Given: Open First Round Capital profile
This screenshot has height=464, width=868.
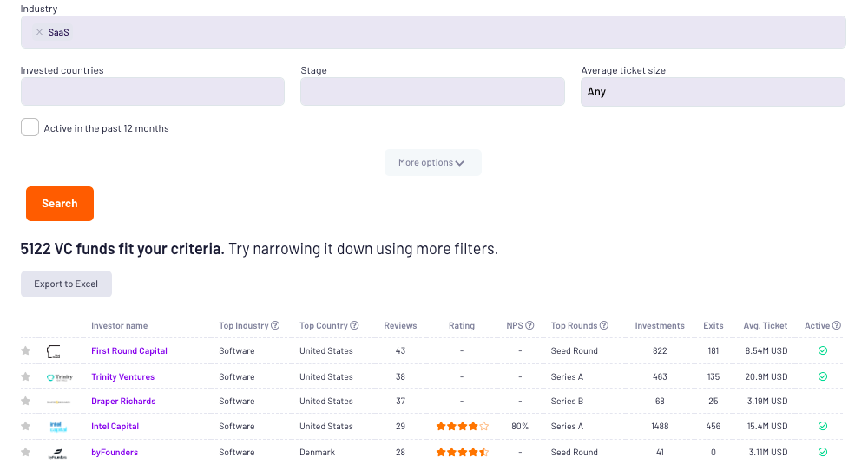Looking at the screenshot, I should click(129, 350).
